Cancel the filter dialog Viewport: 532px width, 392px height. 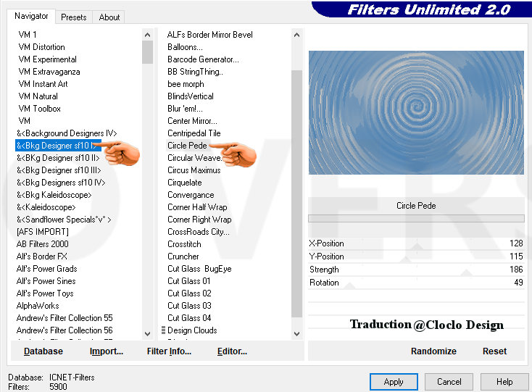point(449,382)
